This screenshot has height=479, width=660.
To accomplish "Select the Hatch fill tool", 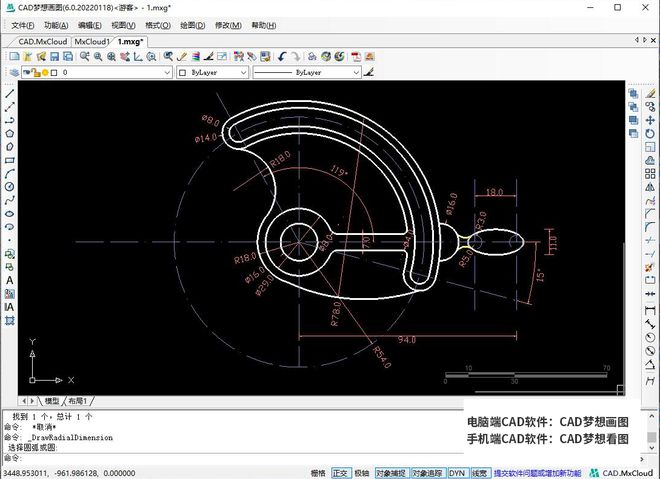I will tap(9, 294).
